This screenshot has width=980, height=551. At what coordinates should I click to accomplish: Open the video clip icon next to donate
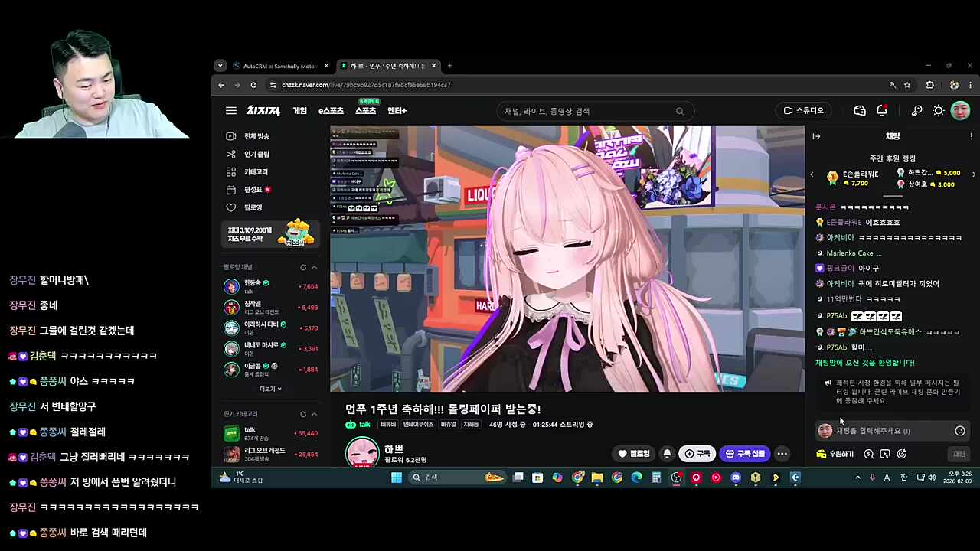click(x=885, y=453)
